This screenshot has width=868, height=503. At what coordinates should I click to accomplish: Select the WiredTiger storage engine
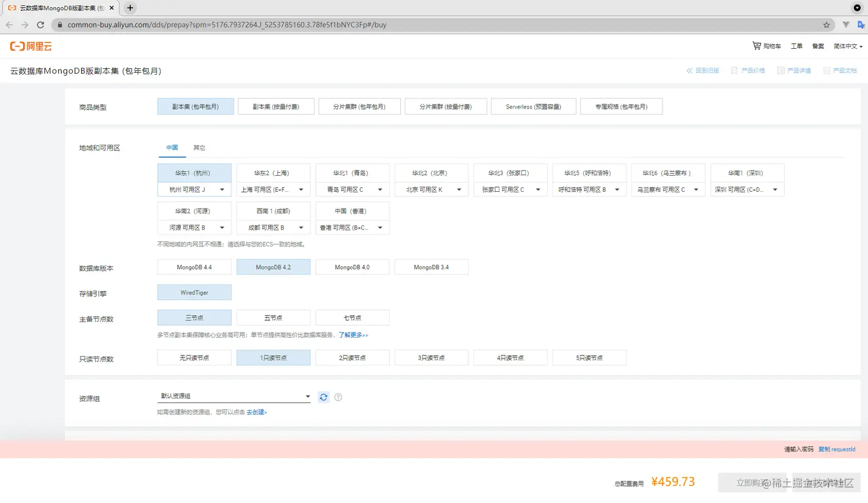(x=195, y=292)
